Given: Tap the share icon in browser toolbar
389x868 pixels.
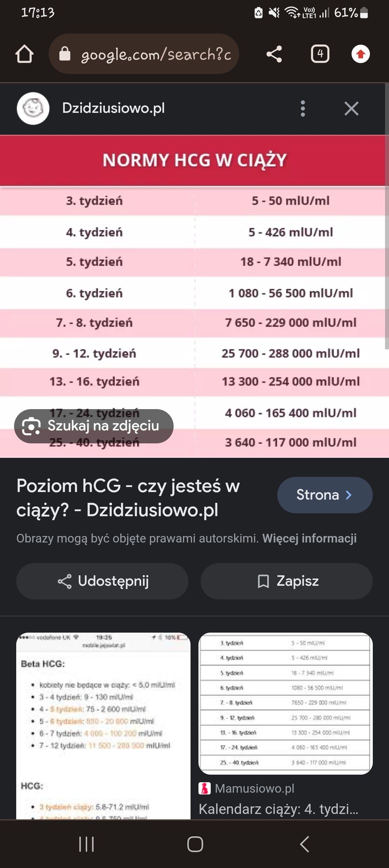Looking at the screenshot, I should pyautogui.click(x=274, y=54).
